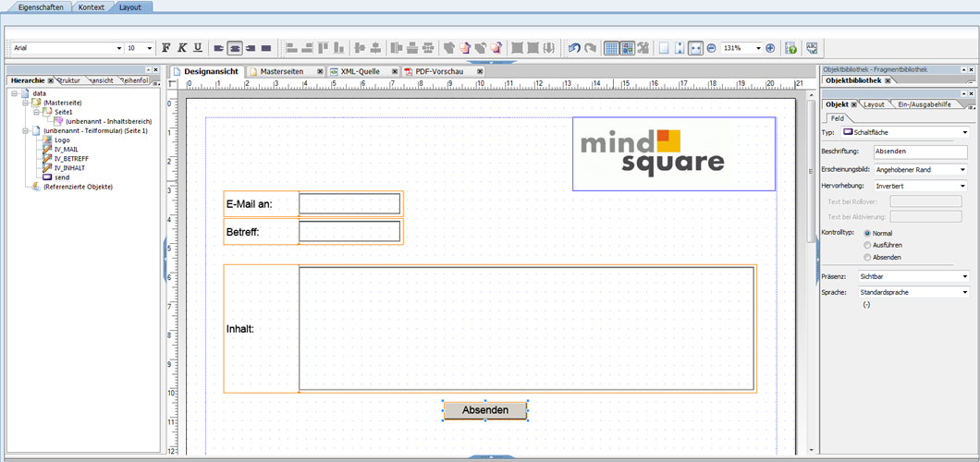Open the Layout tab in object palette

pyautogui.click(x=874, y=104)
